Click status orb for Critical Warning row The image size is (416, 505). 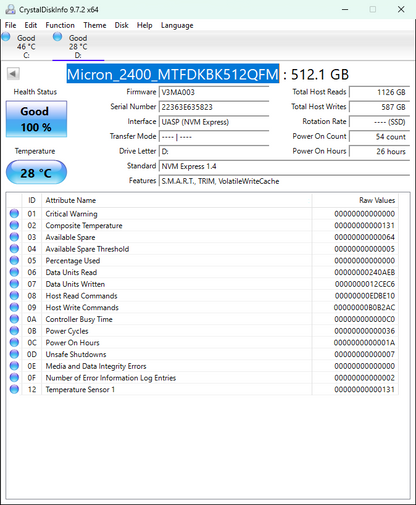tap(14, 213)
